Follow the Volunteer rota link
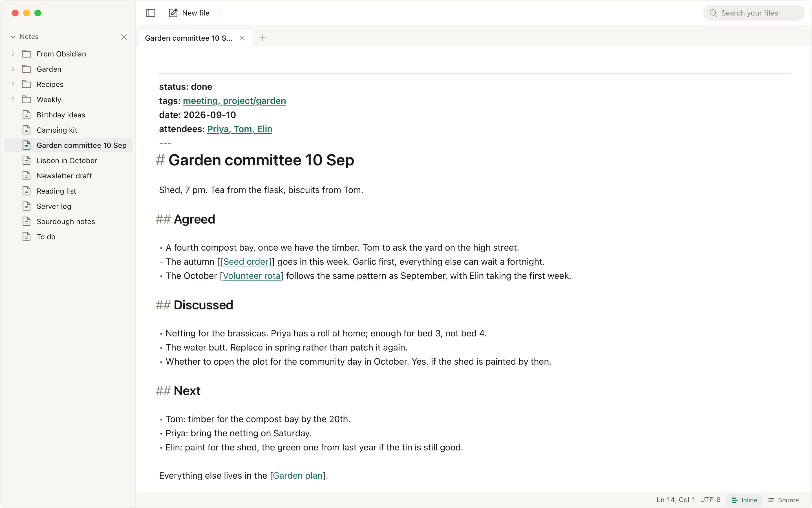The image size is (812, 508). (x=251, y=275)
